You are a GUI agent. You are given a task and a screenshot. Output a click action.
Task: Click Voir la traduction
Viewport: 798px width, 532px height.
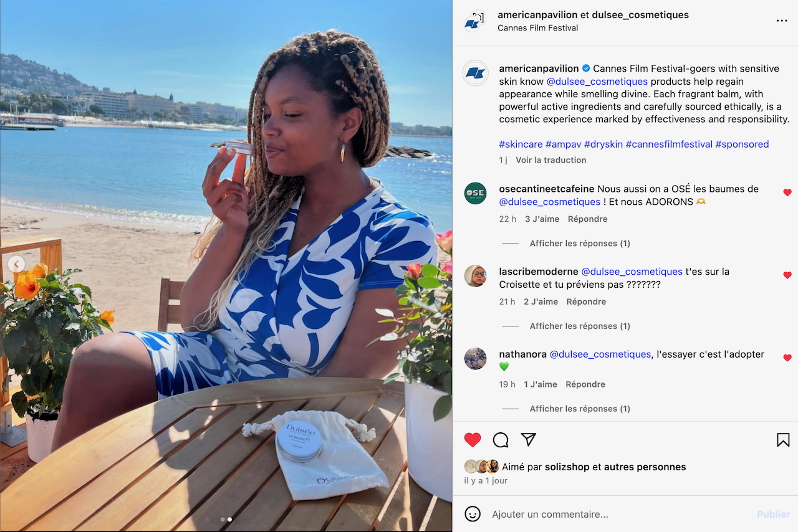click(551, 160)
